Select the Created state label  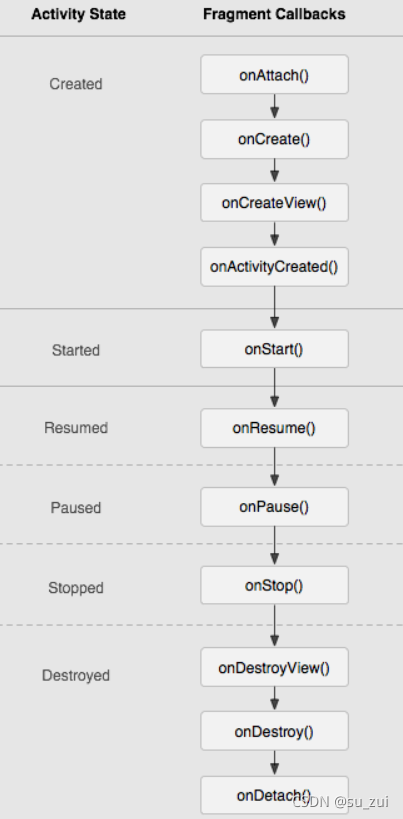click(x=76, y=84)
